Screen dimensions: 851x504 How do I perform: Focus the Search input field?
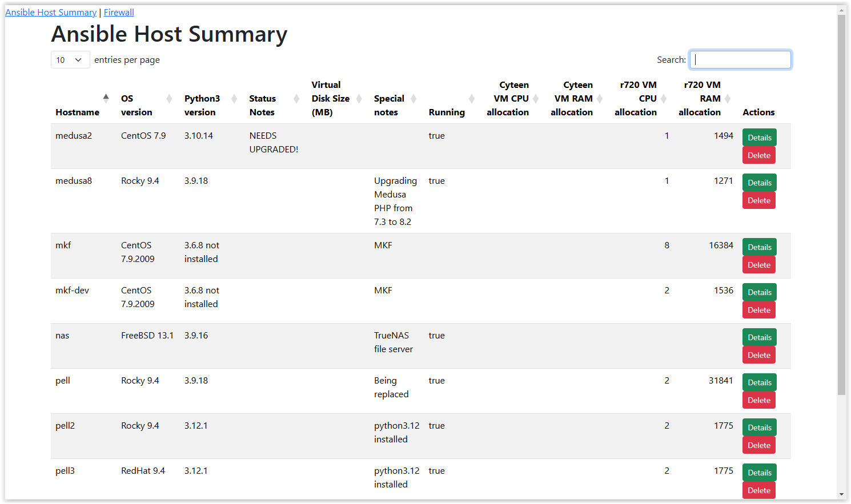point(740,60)
